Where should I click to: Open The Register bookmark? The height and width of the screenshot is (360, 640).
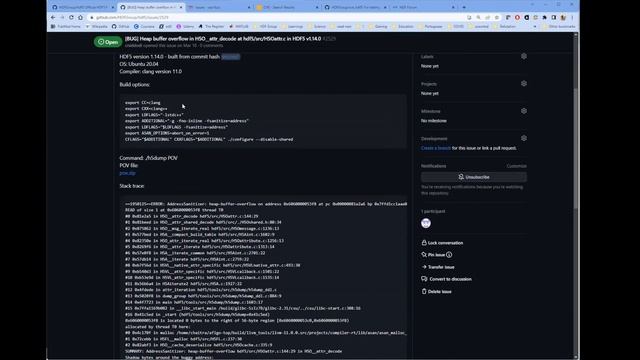click(x=211, y=27)
